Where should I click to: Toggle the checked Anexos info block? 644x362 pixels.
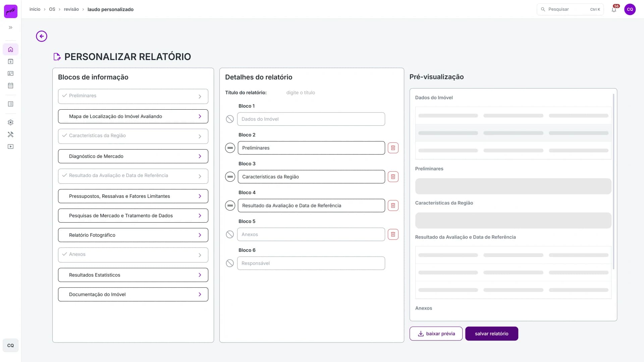pos(133,255)
